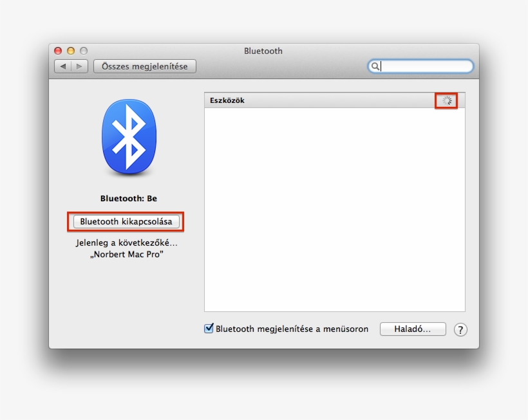
Task: Click the Bluetooth: Be status text
Action: pos(129,198)
